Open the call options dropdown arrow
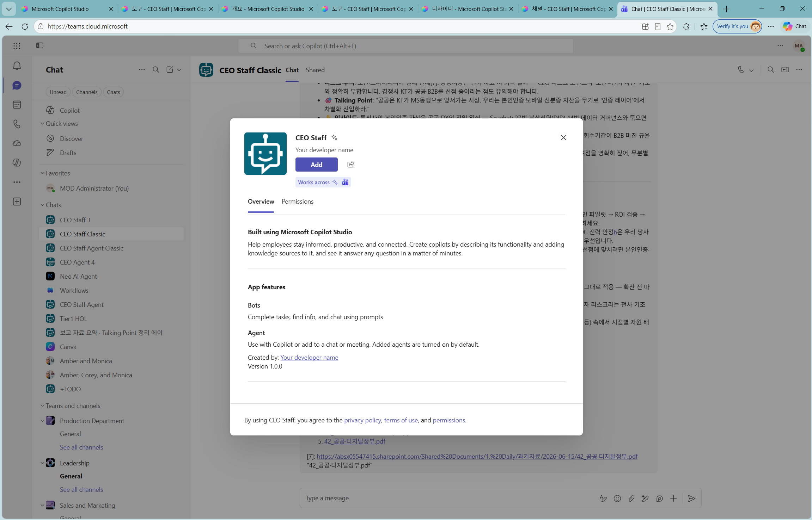The height and width of the screenshot is (520, 812). pos(751,70)
